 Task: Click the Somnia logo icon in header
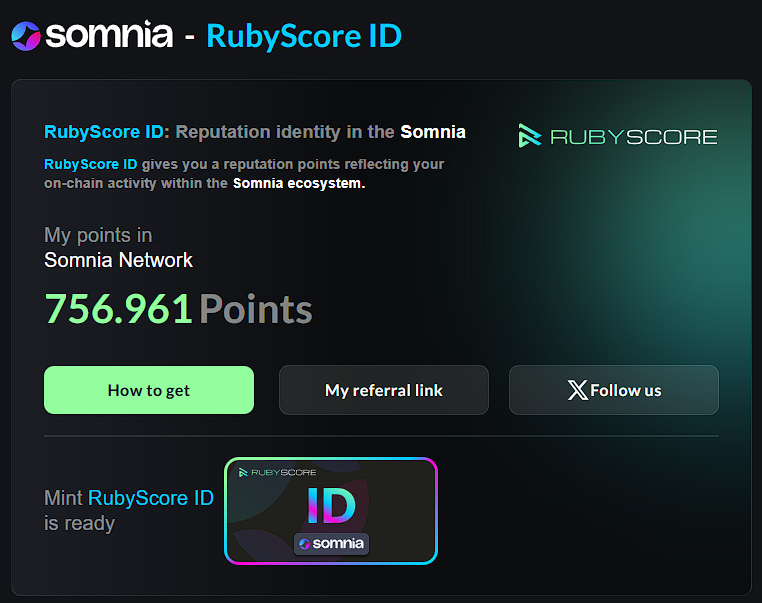[x=26, y=36]
